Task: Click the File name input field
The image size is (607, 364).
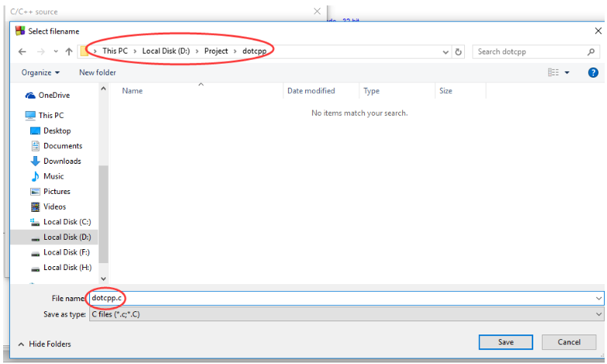Action: (346, 298)
